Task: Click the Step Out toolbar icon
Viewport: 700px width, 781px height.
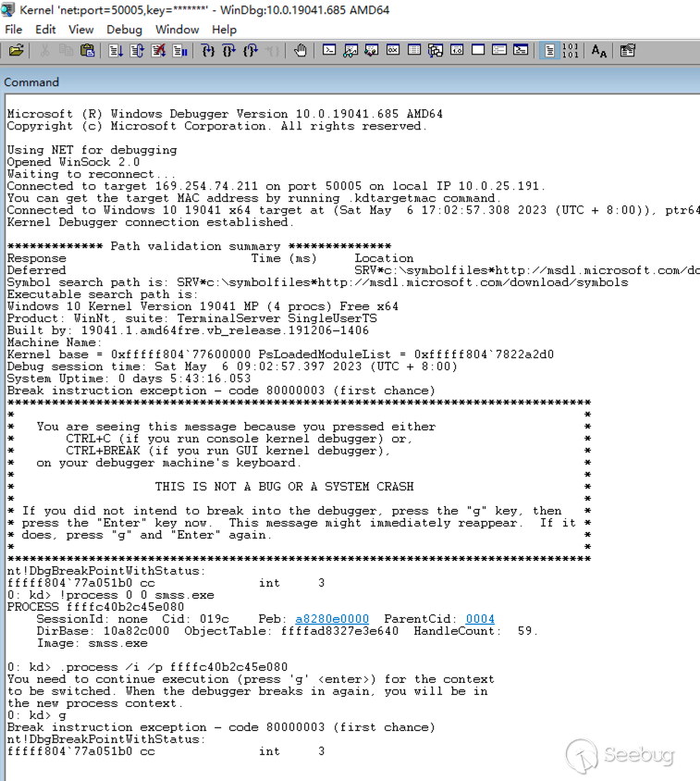Action: click(x=251, y=50)
